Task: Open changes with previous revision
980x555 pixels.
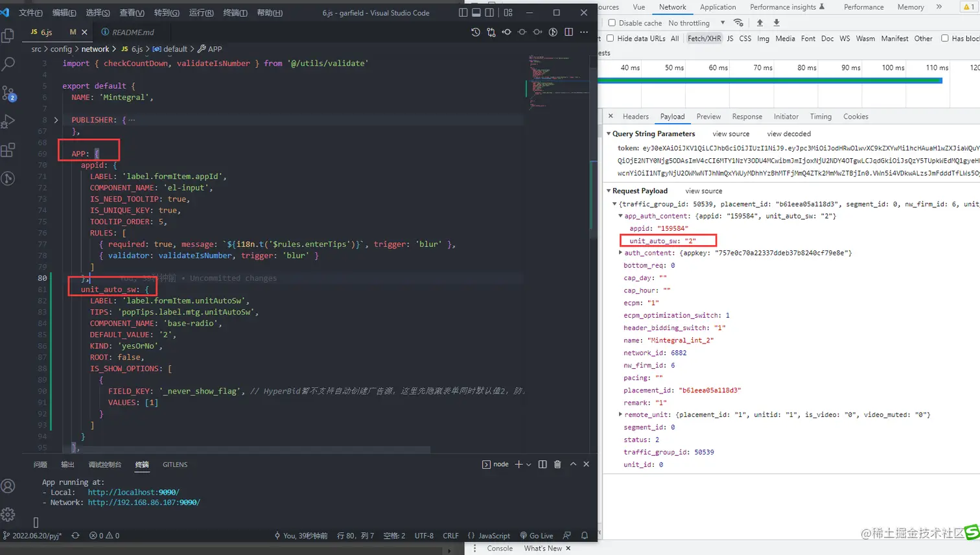Action: [x=507, y=32]
